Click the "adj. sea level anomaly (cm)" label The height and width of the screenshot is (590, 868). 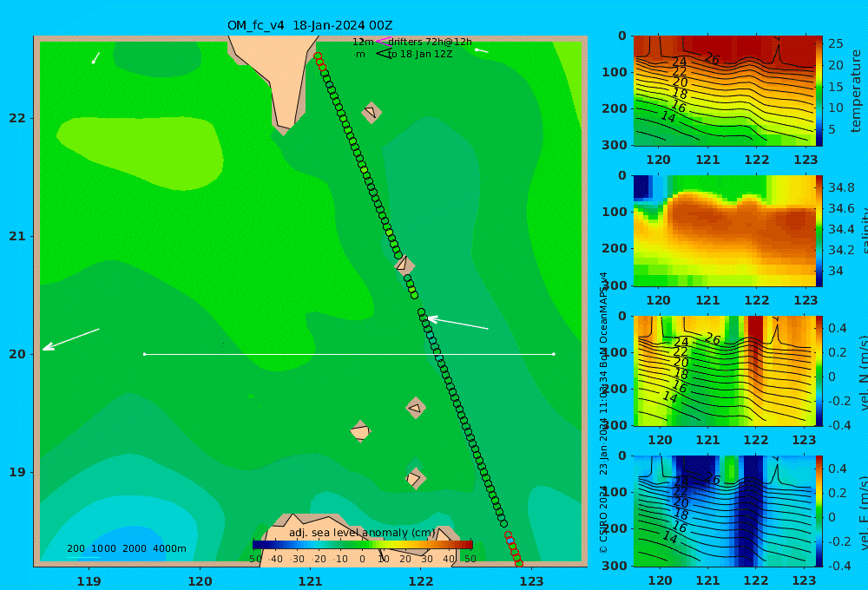tap(362, 533)
